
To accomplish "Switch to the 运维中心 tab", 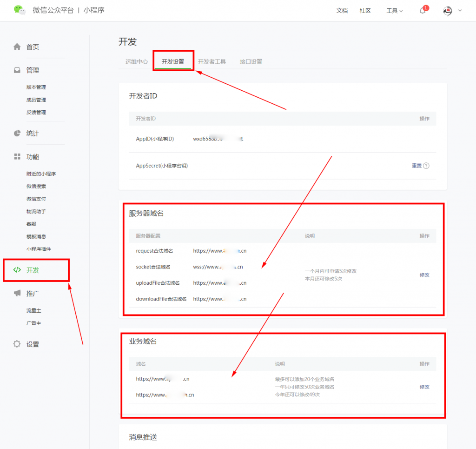I will 137,61.
